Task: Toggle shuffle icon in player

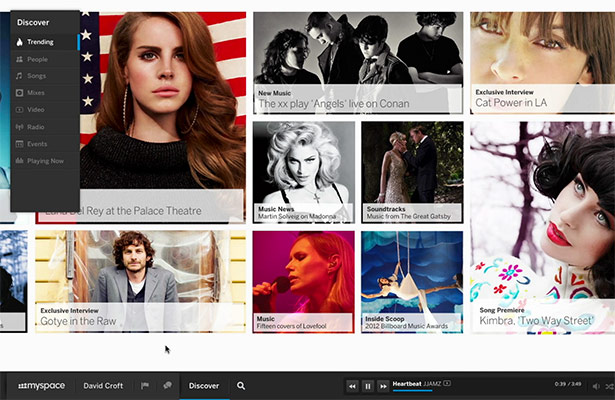Action: coord(610,386)
